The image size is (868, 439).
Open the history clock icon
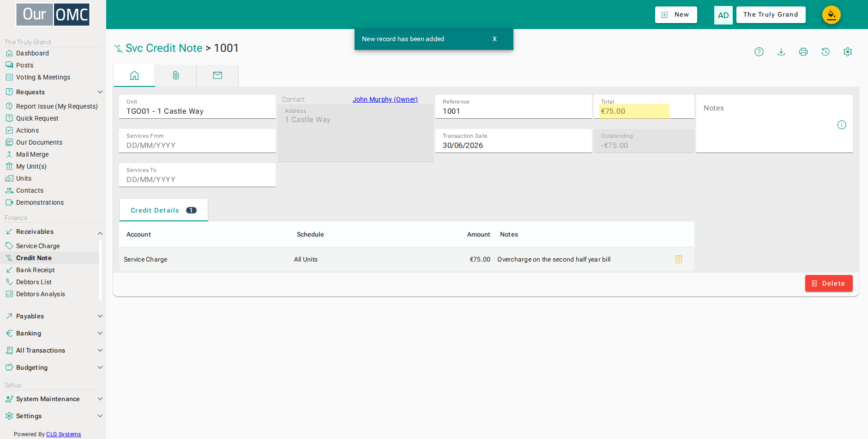(826, 52)
